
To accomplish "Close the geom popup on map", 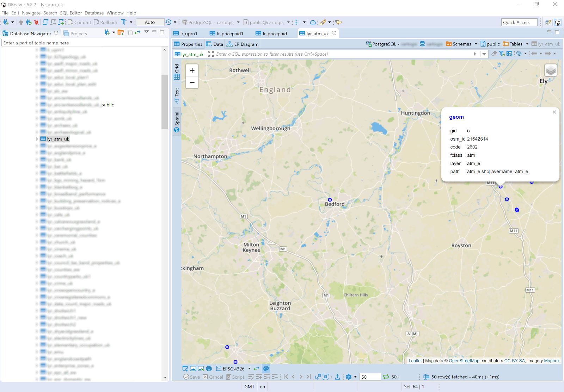I will (554, 112).
